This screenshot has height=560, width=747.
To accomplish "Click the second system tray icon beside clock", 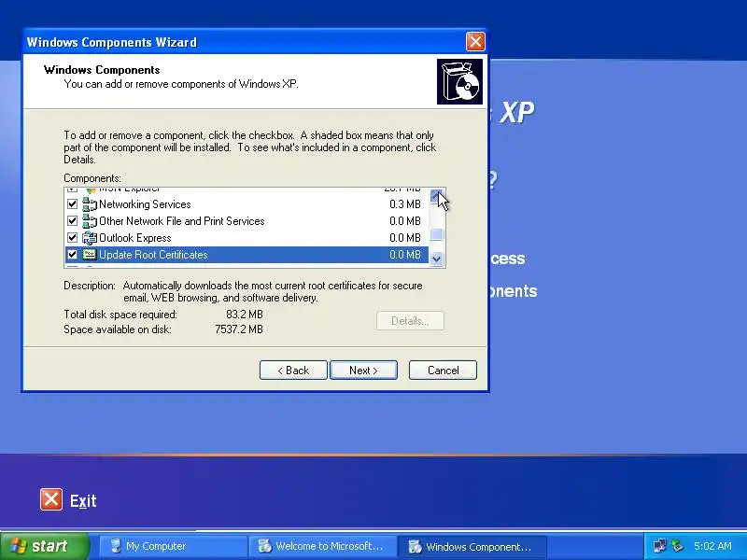I will 678,546.
